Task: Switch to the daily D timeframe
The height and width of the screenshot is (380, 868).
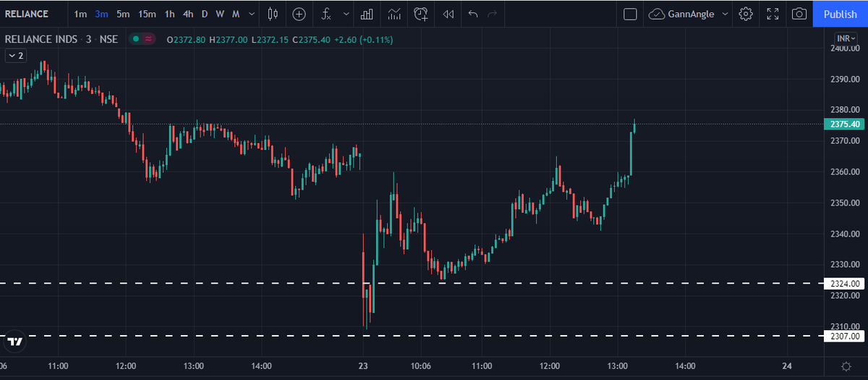Action: click(x=205, y=14)
